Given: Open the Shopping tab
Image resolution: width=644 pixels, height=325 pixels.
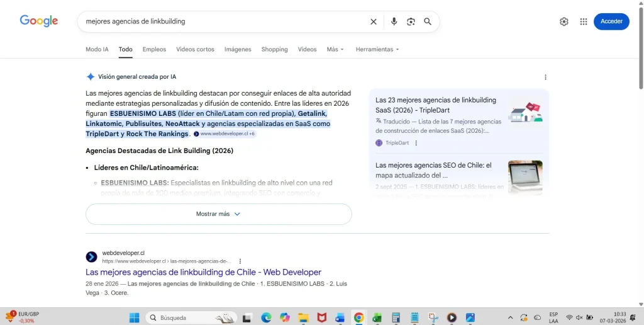Looking at the screenshot, I should coord(274,49).
